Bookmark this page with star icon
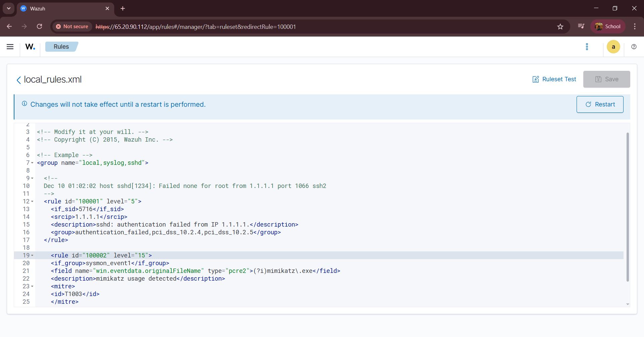This screenshot has height=337, width=644. (x=560, y=27)
